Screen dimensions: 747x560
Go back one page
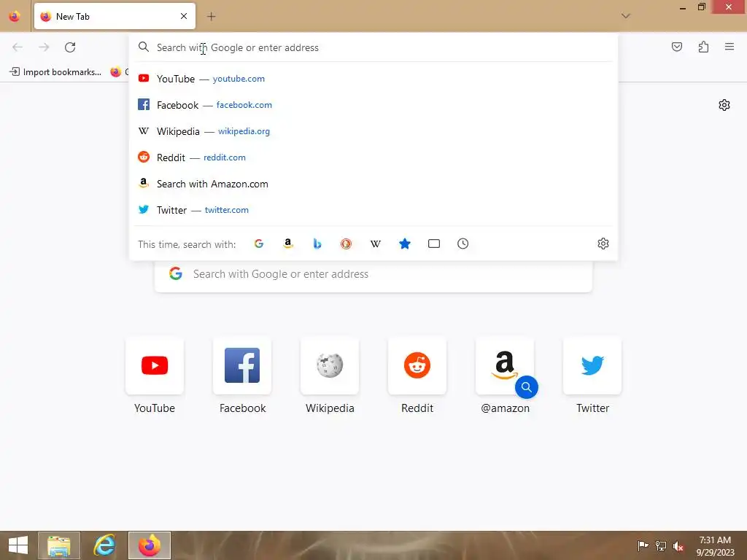point(18,47)
